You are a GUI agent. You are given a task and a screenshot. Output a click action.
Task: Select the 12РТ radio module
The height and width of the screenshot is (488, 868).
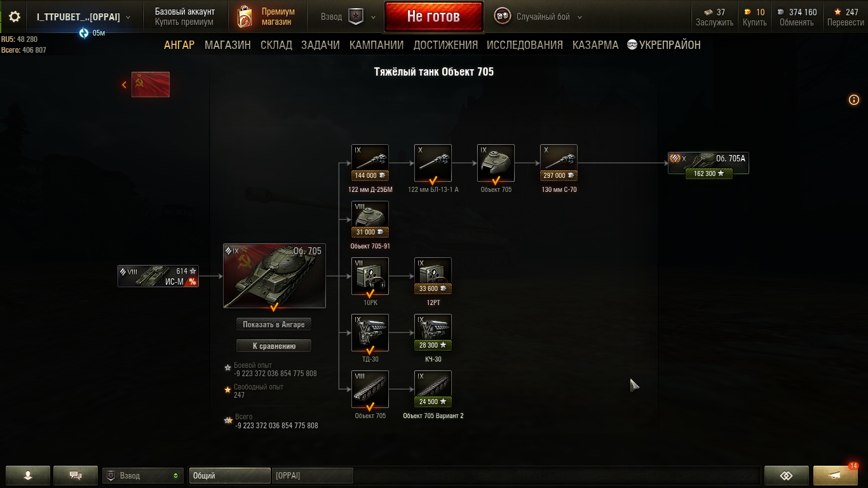point(433,276)
